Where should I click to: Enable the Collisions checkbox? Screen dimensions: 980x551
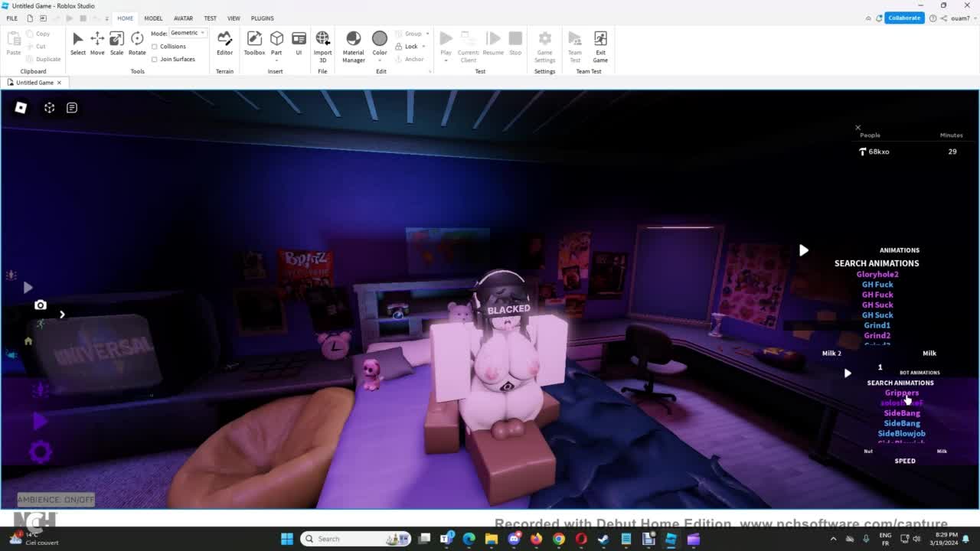coord(155,47)
